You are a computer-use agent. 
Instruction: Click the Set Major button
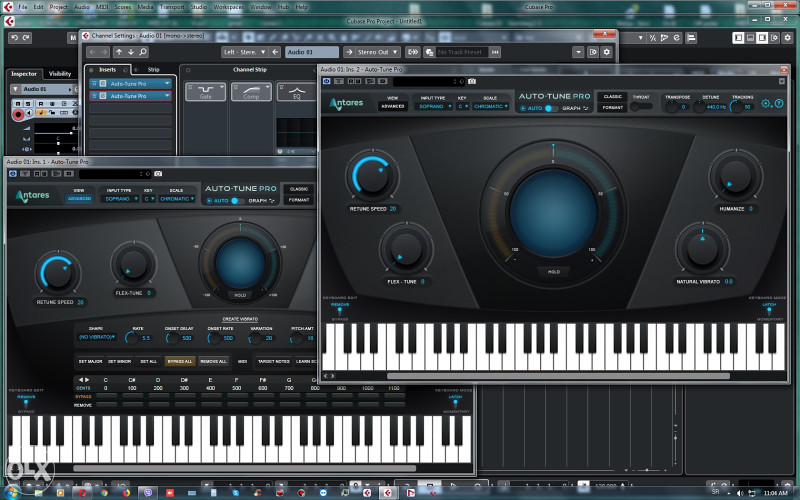pos(90,361)
